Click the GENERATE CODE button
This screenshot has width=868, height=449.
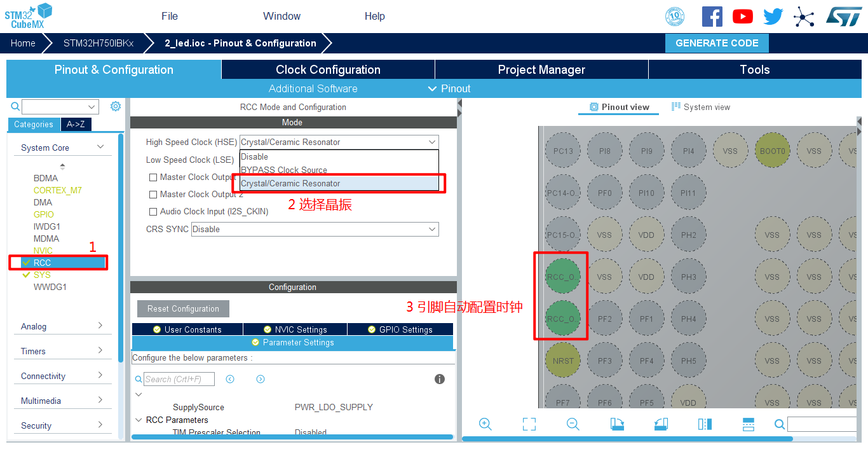[x=717, y=43]
